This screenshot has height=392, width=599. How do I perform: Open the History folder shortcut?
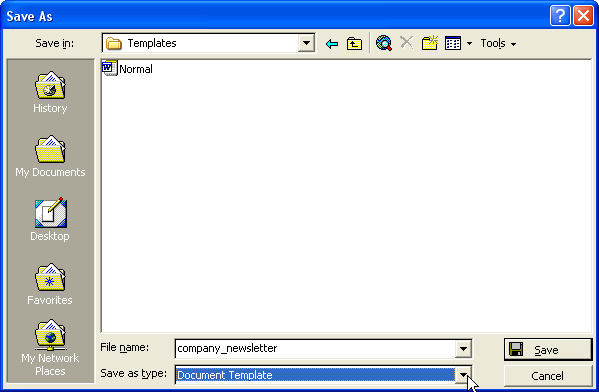[50, 92]
